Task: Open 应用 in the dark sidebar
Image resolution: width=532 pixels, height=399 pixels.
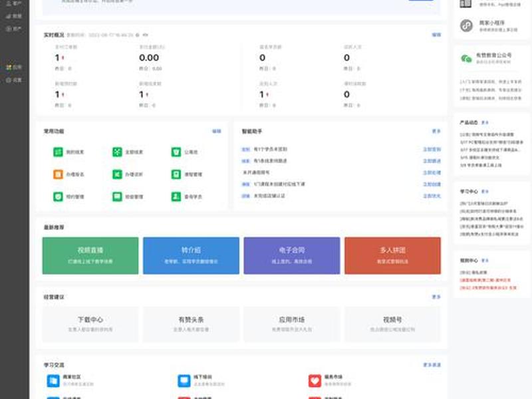Action: (x=14, y=67)
